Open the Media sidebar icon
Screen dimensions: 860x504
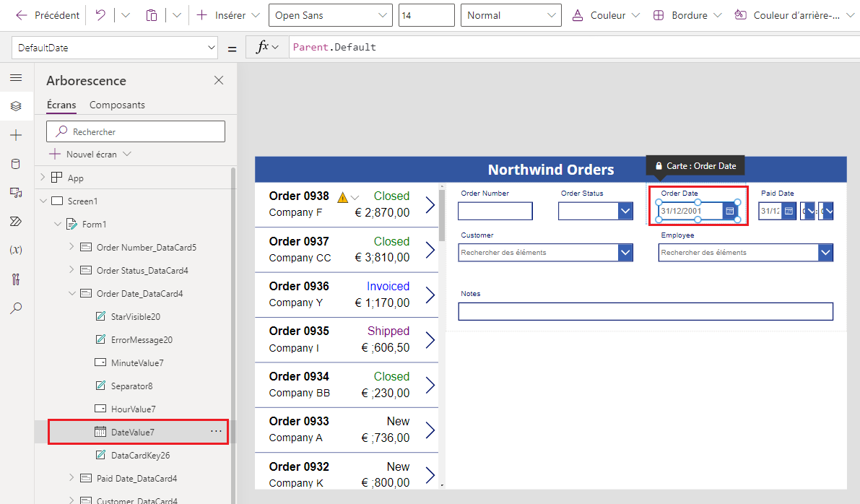16,193
